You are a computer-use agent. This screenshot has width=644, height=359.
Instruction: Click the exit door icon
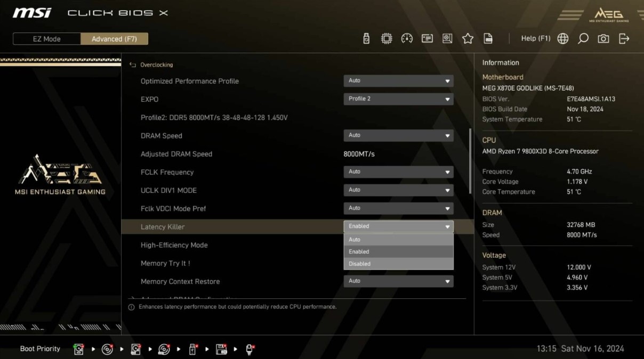[x=624, y=38]
